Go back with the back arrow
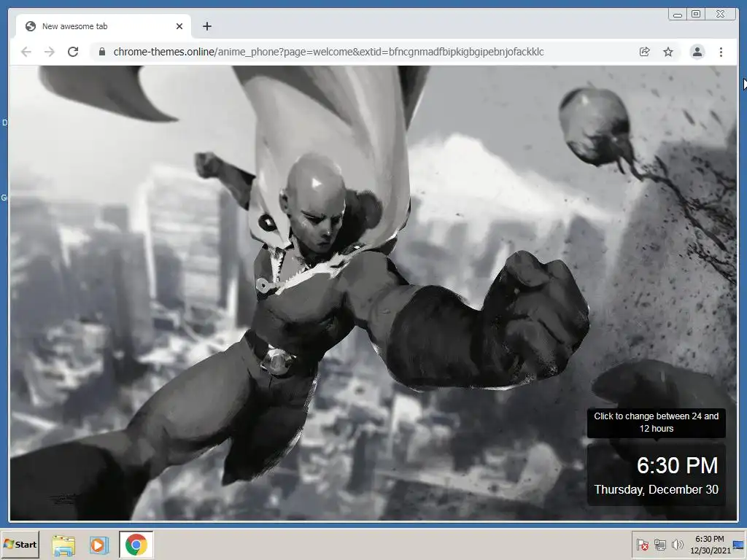 (26, 52)
